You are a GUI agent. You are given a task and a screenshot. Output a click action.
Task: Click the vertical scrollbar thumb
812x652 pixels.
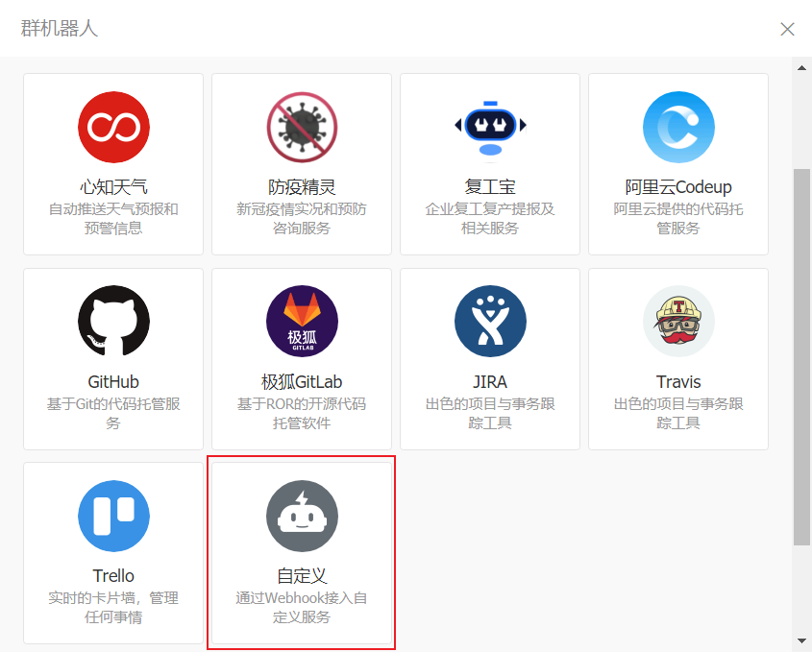[x=801, y=355]
